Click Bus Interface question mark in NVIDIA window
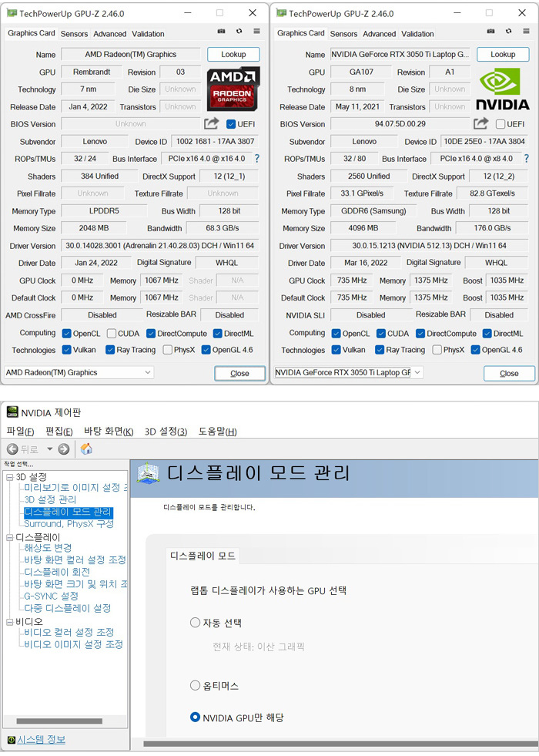Image resolution: width=539 pixels, height=756 pixels. (527, 159)
